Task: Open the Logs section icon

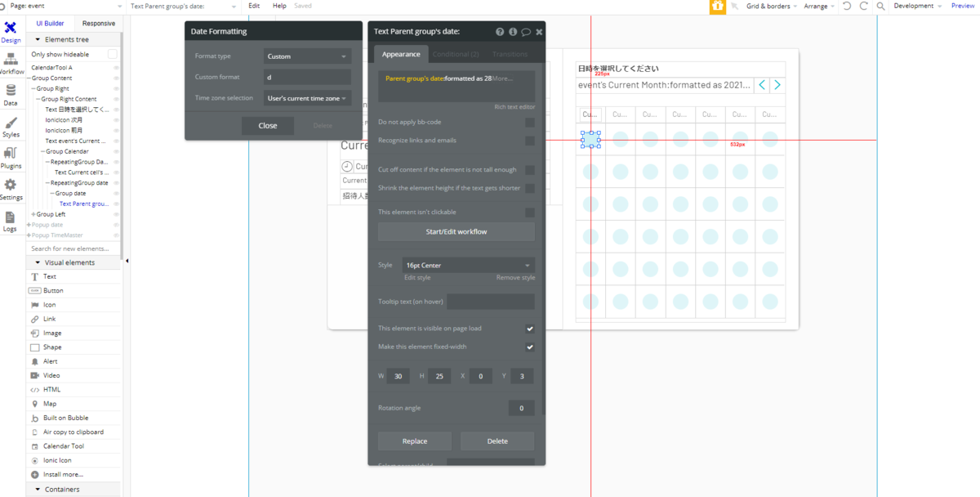Action: 11,222
